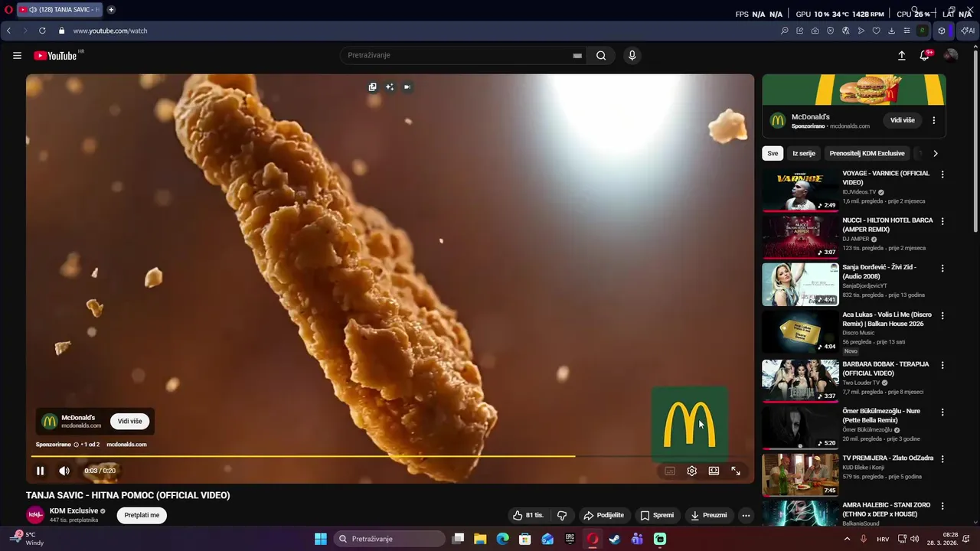Reload the page in Opera
Viewport: 980px width, 551px height.
click(x=42, y=31)
